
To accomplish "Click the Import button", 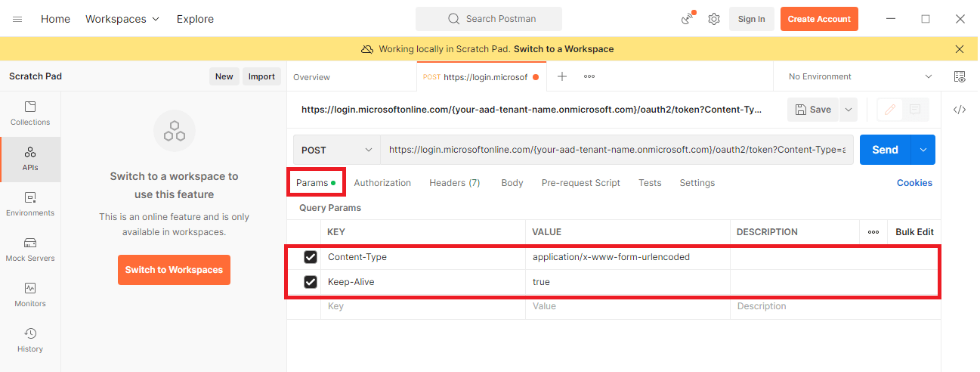I will (x=261, y=76).
